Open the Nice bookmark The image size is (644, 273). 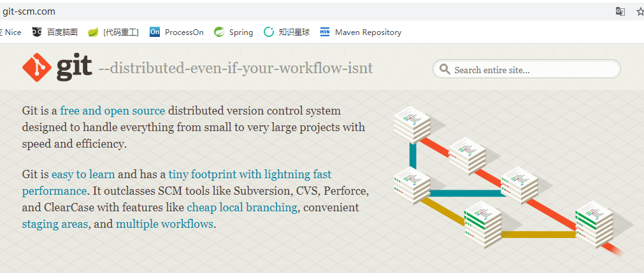(11, 32)
